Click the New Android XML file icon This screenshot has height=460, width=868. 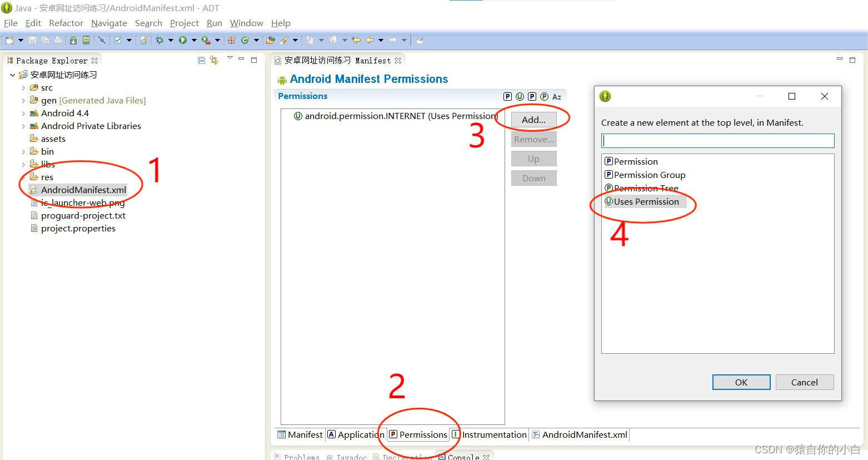(144, 40)
